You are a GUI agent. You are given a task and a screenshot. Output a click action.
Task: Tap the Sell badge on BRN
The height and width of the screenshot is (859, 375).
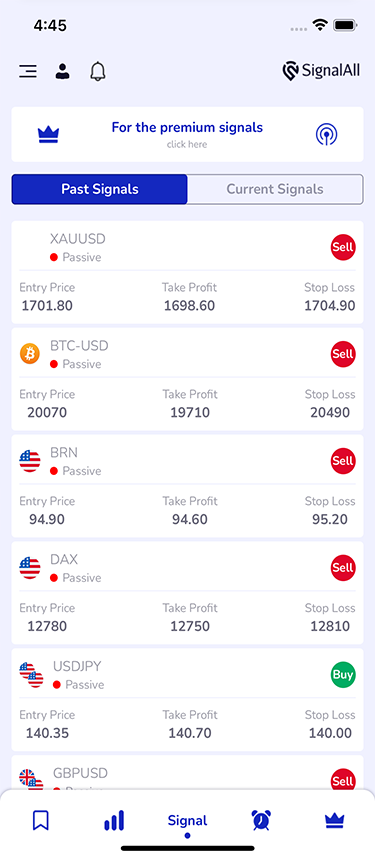(343, 461)
